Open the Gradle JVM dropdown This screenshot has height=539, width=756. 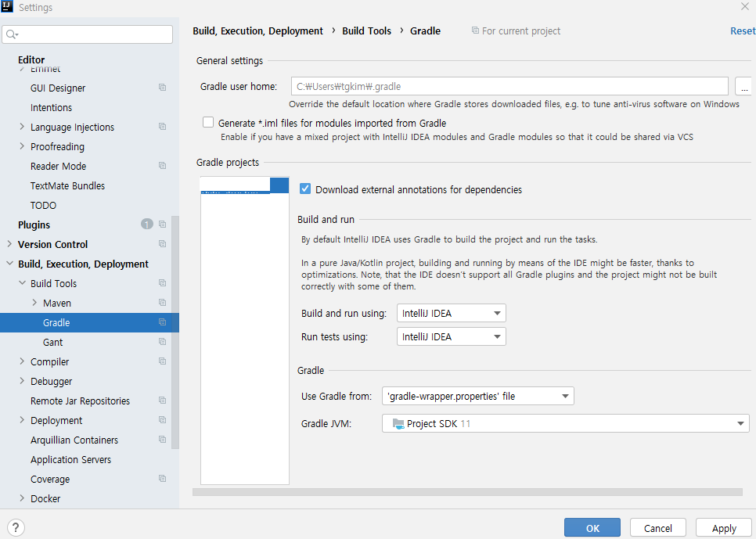pyautogui.click(x=566, y=423)
